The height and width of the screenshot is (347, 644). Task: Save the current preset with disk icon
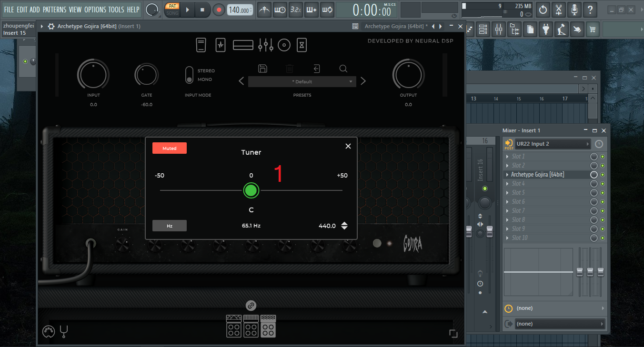tap(262, 69)
